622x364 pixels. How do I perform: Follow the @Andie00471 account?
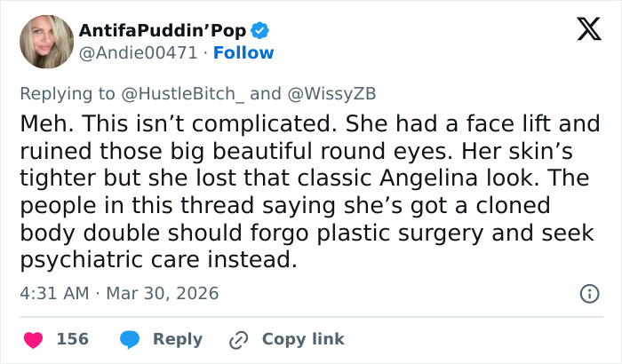coord(243,53)
